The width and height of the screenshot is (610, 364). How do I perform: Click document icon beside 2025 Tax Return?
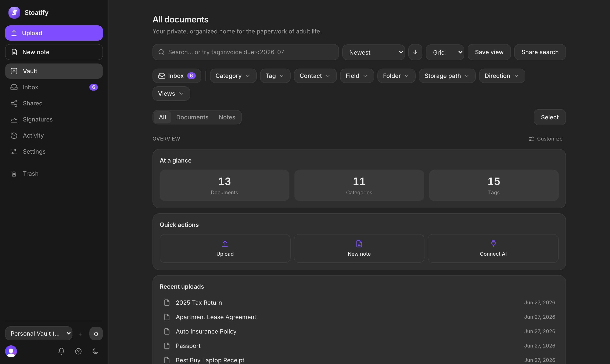point(167,302)
